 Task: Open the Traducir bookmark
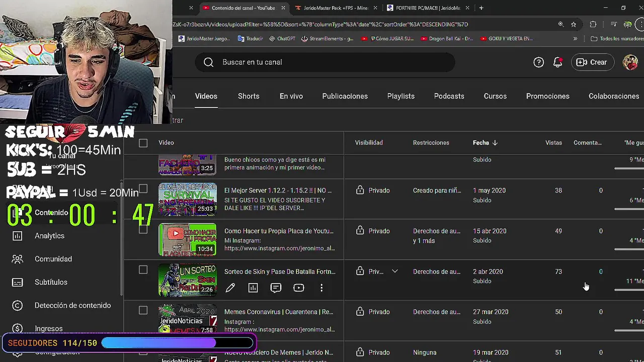[250, 38]
